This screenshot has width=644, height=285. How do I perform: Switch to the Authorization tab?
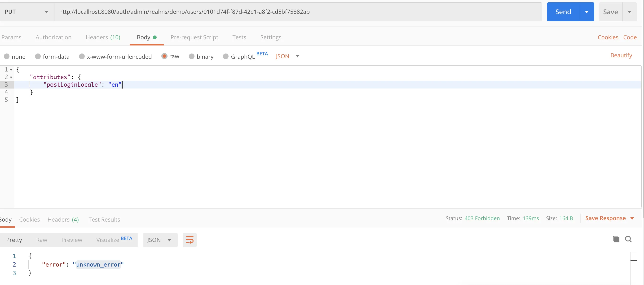pyautogui.click(x=53, y=37)
